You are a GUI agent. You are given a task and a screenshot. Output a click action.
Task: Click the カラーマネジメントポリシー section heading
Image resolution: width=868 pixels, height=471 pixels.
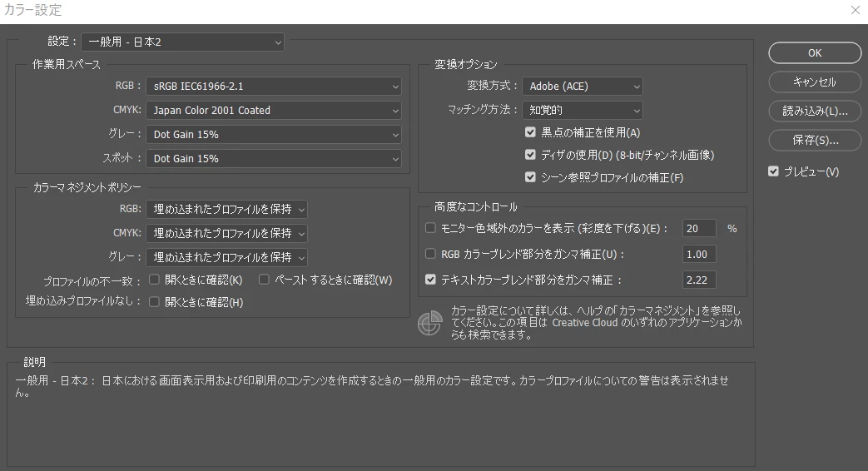(87, 187)
